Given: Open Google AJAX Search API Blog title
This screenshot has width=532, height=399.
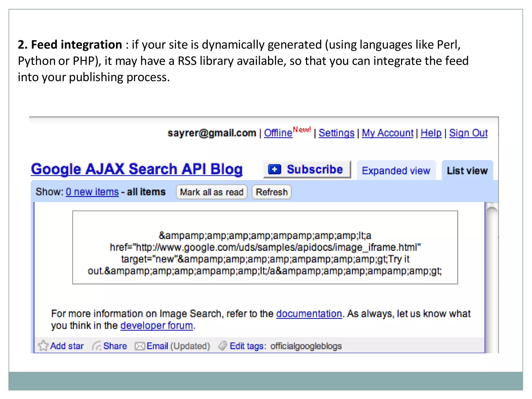Looking at the screenshot, I should coord(137,169).
